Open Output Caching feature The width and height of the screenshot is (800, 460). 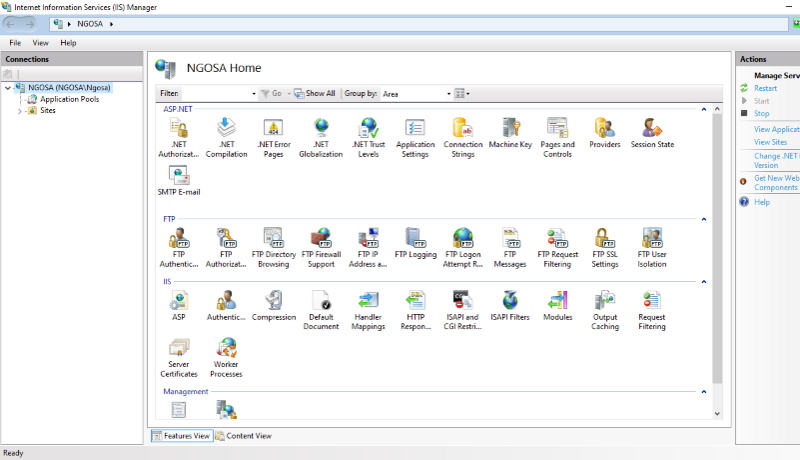click(605, 310)
